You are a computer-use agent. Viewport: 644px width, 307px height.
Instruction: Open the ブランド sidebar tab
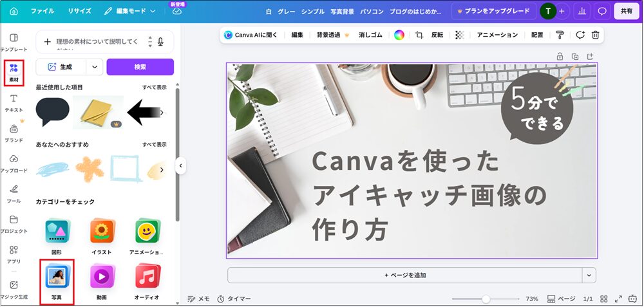click(14, 133)
